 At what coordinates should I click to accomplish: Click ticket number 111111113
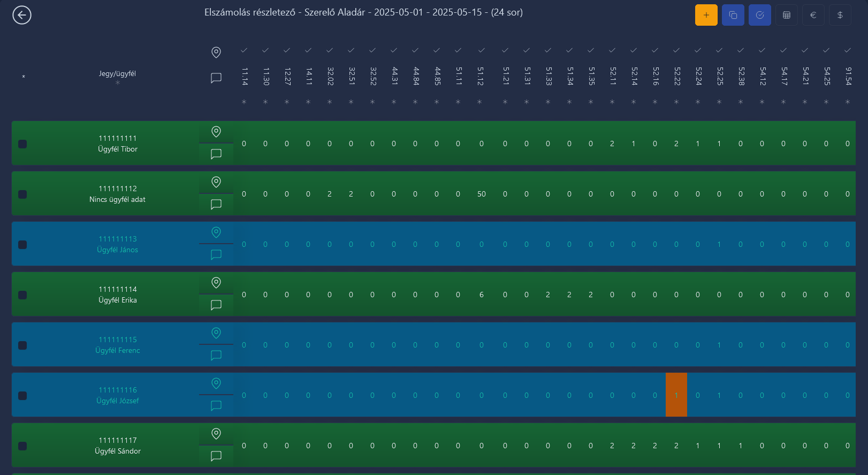118,239
